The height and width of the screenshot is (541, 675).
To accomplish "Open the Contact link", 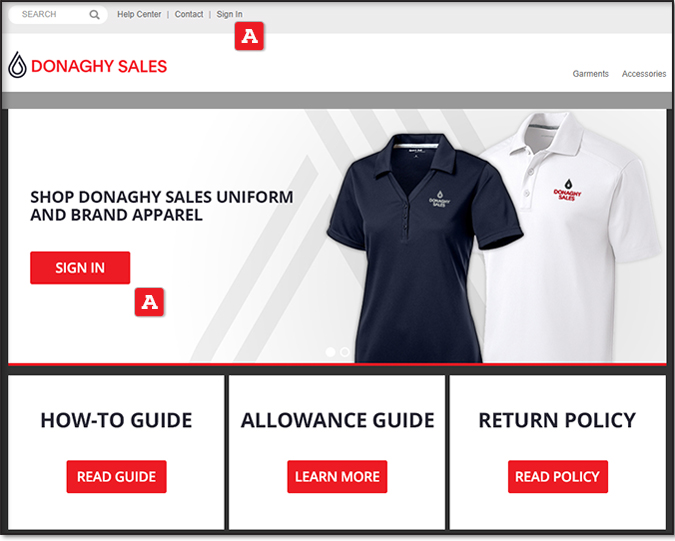I will coord(189,14).
